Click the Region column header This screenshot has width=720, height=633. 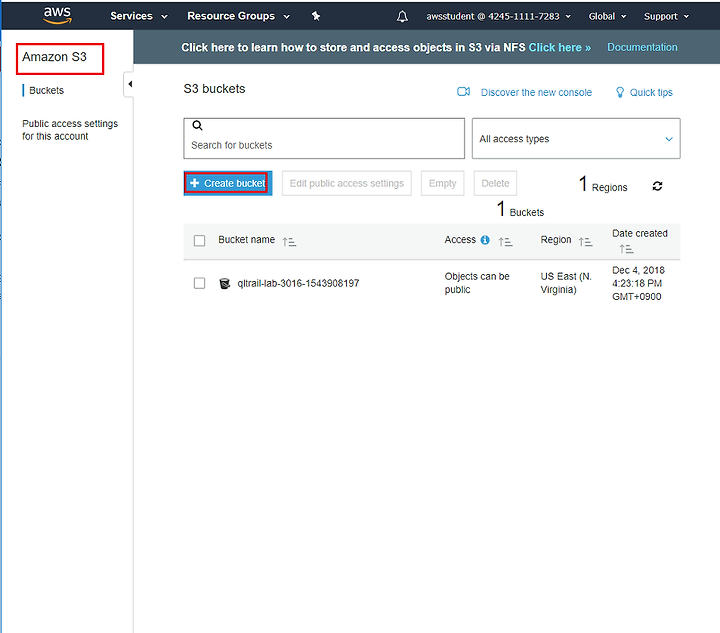tap(556, 240)
